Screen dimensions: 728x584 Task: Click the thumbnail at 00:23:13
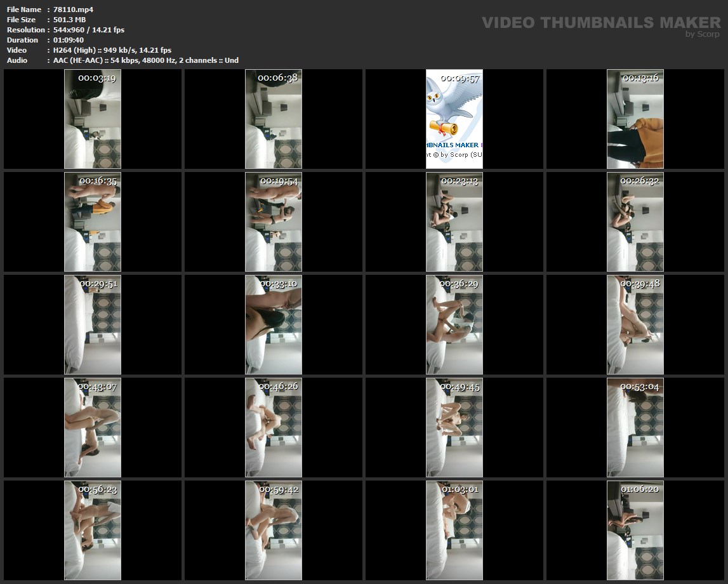(454, 222)
